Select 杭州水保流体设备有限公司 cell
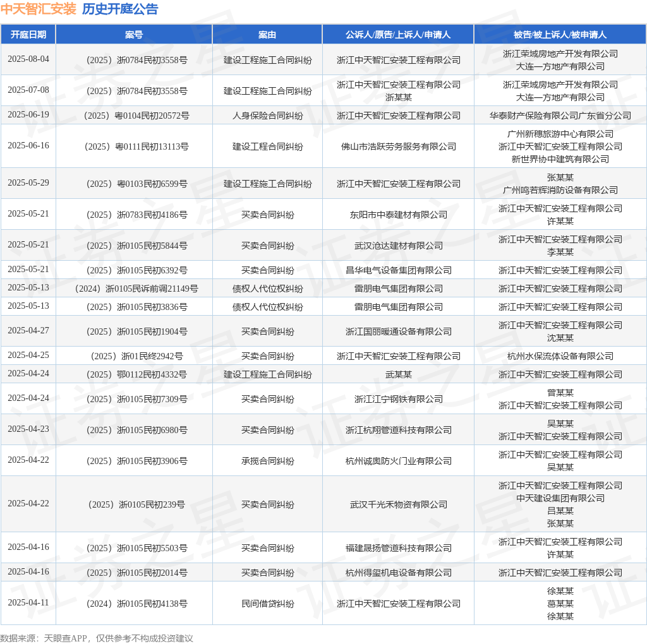This screenshot has width=647, height=644. (x=560, y=356)
